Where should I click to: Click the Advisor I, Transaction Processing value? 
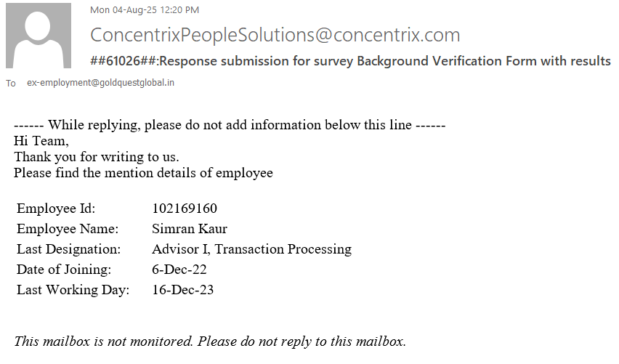(251, 249)
